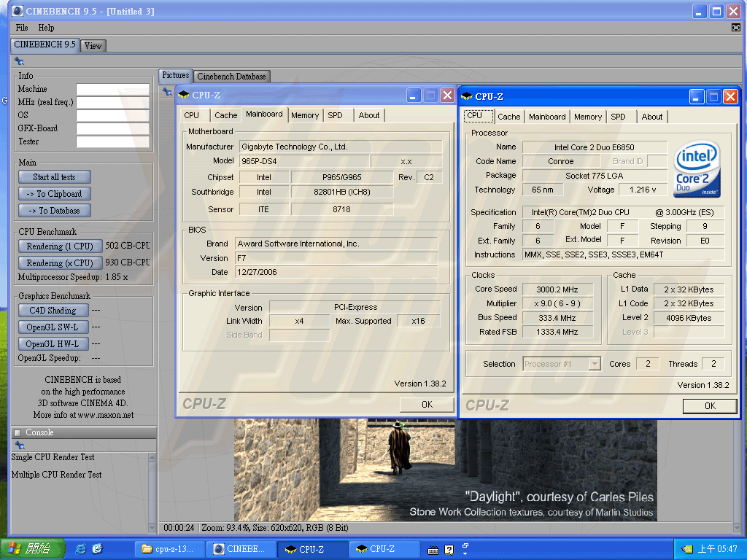Viewport: 747px width, 560px height.
Task: Toggle the Console checkbox
Action: 18,432
